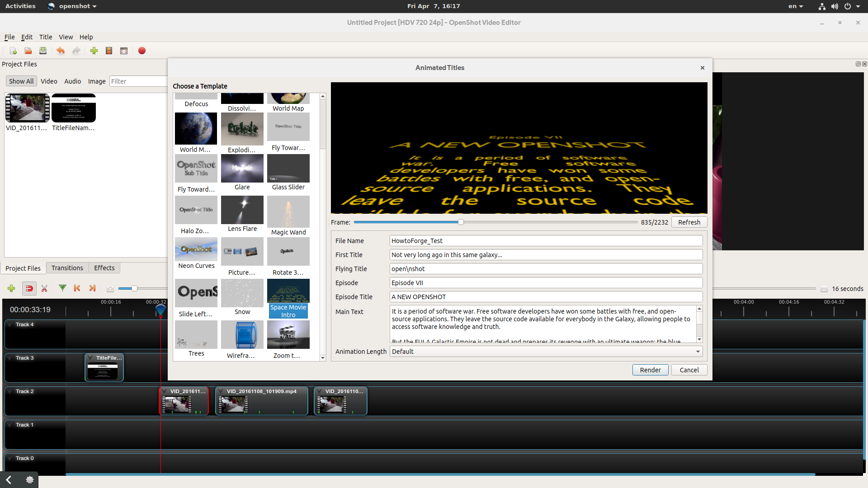Open the volume icon in system tray
The height and width of the screenshot is (488, 868).
[835, 6]
